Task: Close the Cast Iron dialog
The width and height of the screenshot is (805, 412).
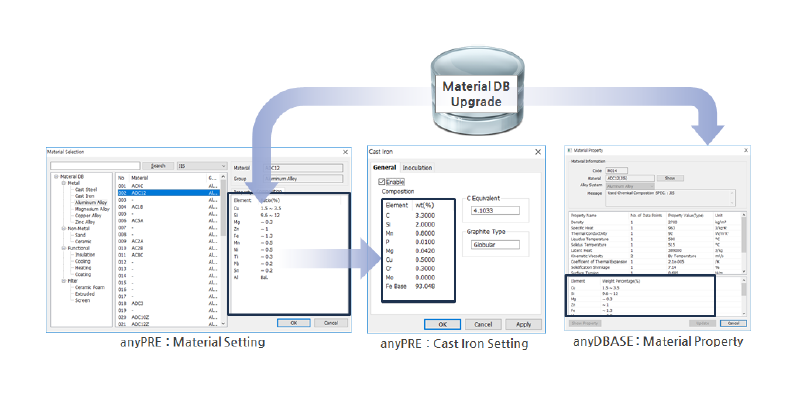Action: point(539,151)
